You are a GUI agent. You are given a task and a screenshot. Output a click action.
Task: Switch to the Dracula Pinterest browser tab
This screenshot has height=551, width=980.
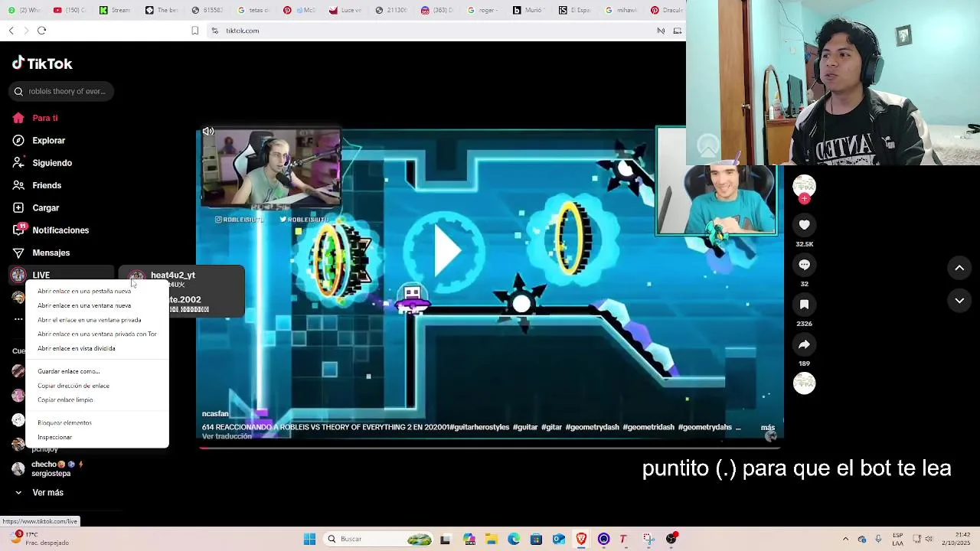pyautogui.click(x=665, y=10)
